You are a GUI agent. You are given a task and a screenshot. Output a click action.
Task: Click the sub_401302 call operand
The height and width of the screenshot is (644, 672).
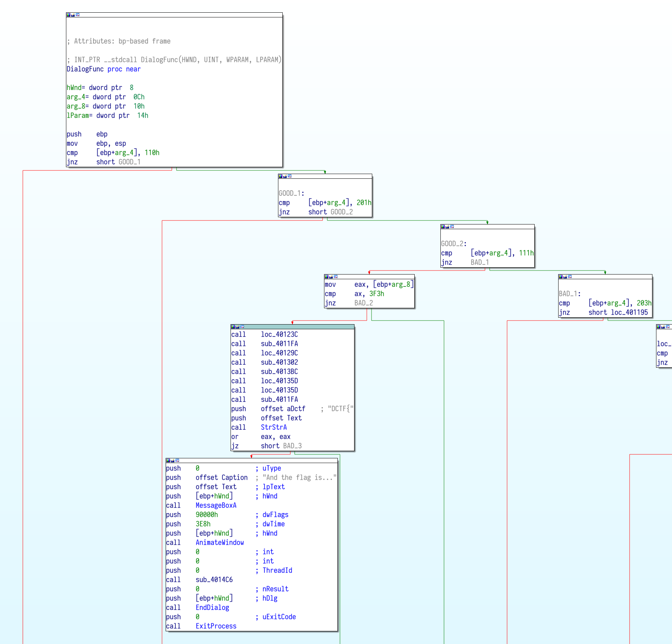coord(279,362)
